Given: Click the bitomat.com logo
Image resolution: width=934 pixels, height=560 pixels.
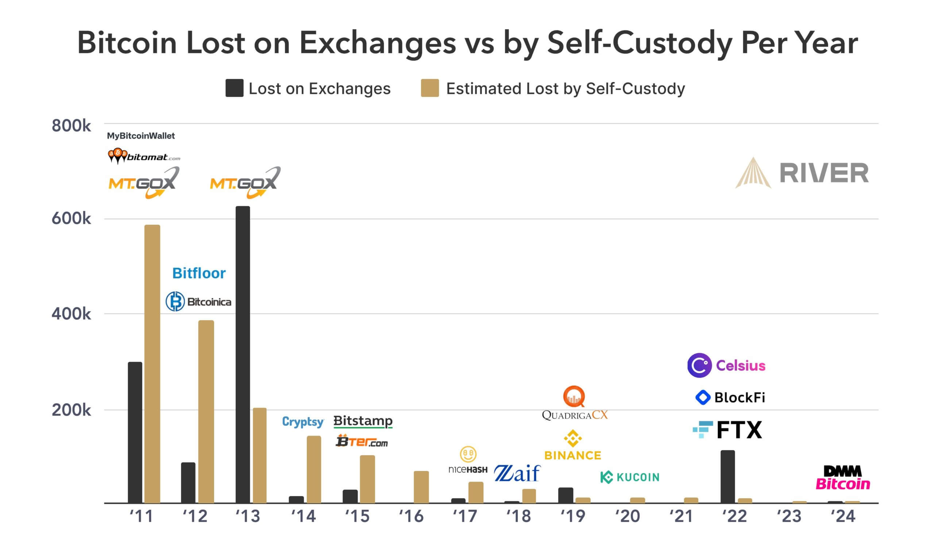Looking at the screenshot, I should pyautogui.click(x=143, y=156).
